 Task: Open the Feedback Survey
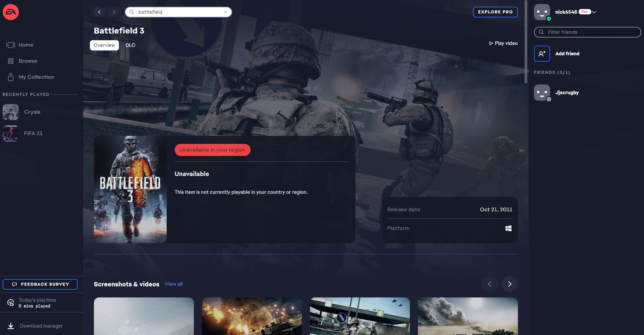pyautogui.click(x=40, y=284)
